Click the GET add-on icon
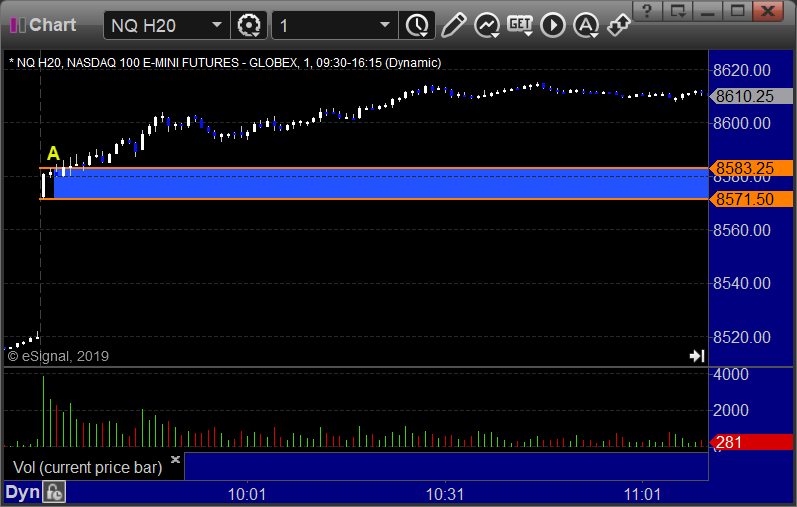This screenshot has width=797, height=507. (519, 25)
